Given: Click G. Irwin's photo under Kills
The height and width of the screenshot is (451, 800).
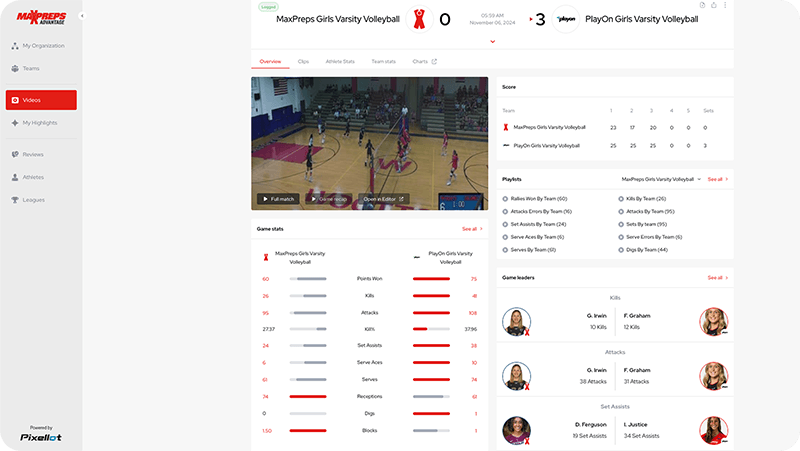Looking at the screenshot, I should (516, 321).
